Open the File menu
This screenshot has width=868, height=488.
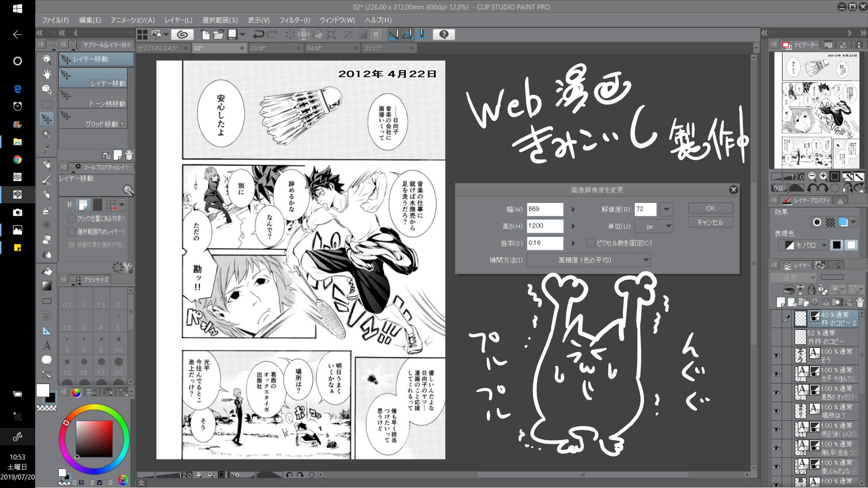pyautogui.click(x=55, y=20)
